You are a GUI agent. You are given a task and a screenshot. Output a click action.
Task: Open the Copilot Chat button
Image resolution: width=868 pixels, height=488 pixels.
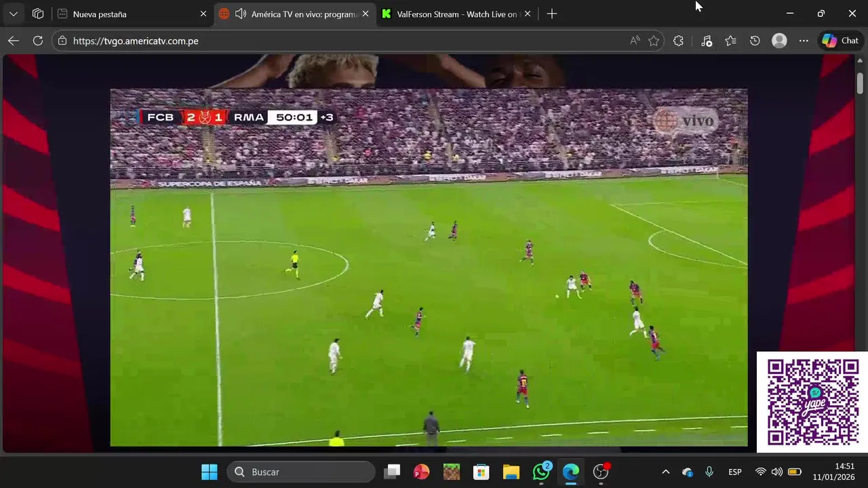click(841, 41)
